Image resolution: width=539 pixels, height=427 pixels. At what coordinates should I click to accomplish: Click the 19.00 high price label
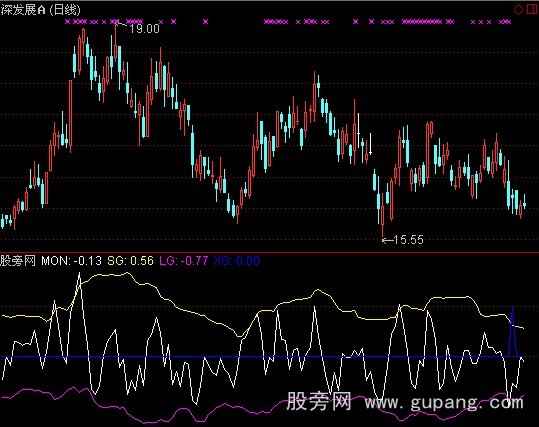point(145,29)
